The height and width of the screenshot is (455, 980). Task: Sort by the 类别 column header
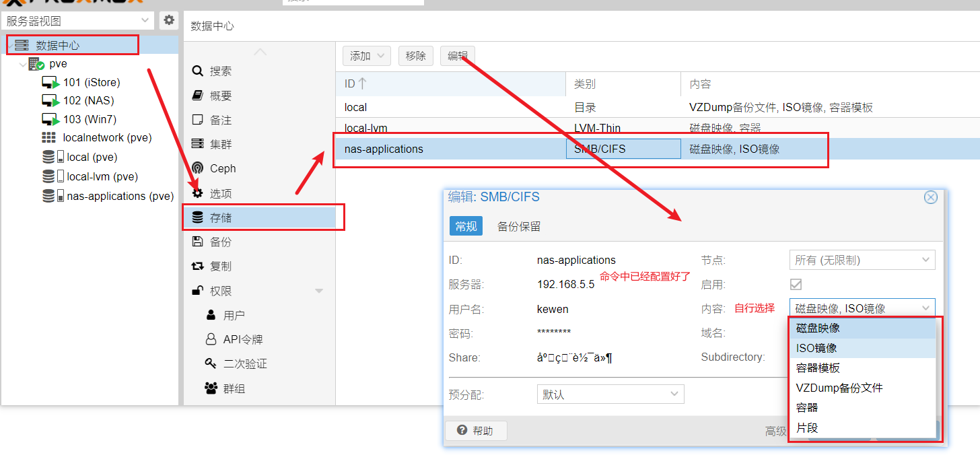click(x=623, y=84)
